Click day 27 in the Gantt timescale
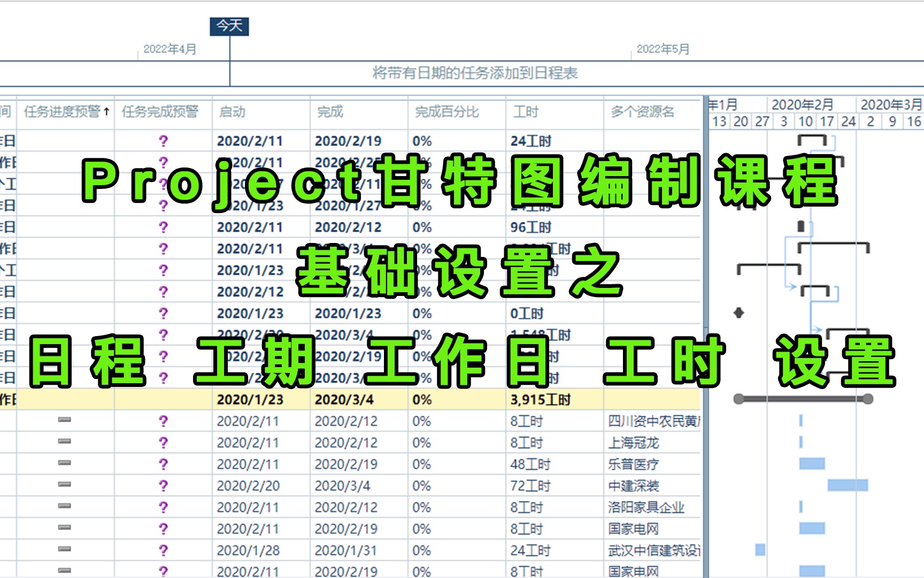Screen dimensions: 924x578 point(762,121)
